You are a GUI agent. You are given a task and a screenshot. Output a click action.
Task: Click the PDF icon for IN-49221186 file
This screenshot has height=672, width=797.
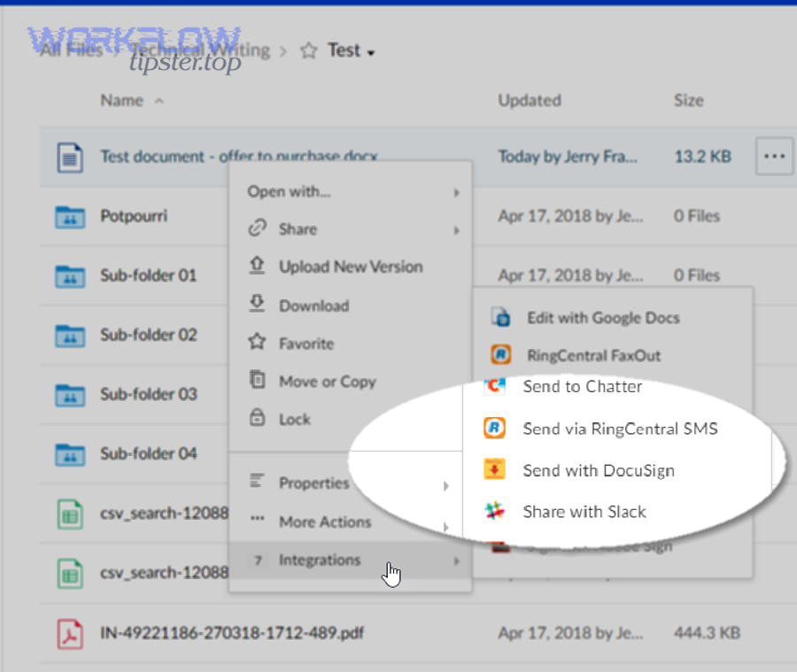tap(70, 634)
